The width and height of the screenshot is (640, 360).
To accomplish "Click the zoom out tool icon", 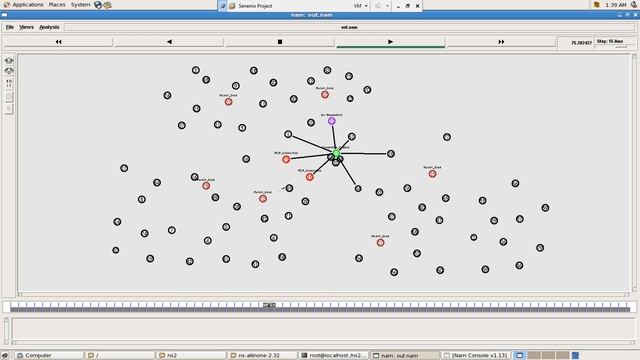I will [9, 71].
